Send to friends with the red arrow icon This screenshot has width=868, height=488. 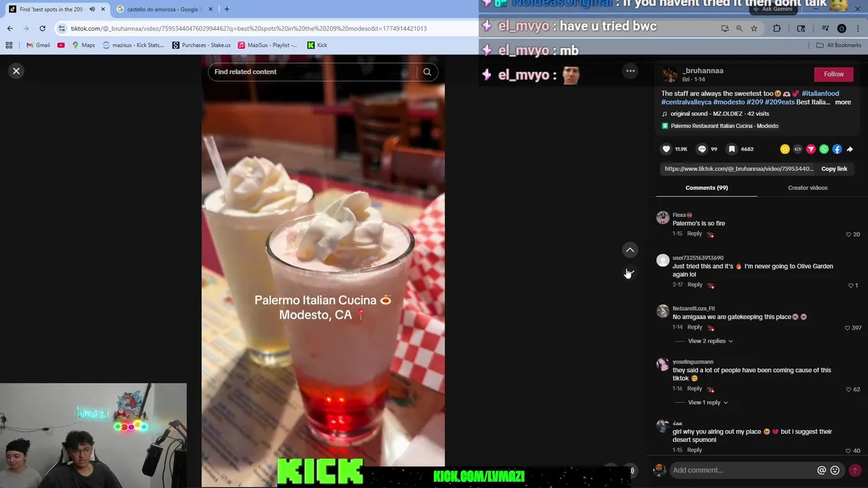[810, 149]
